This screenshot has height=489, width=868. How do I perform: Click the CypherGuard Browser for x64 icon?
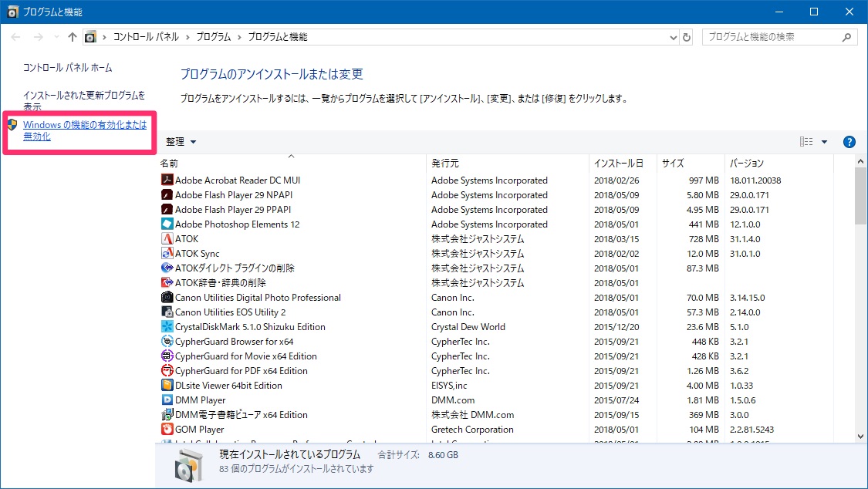(x=167, y=342)
